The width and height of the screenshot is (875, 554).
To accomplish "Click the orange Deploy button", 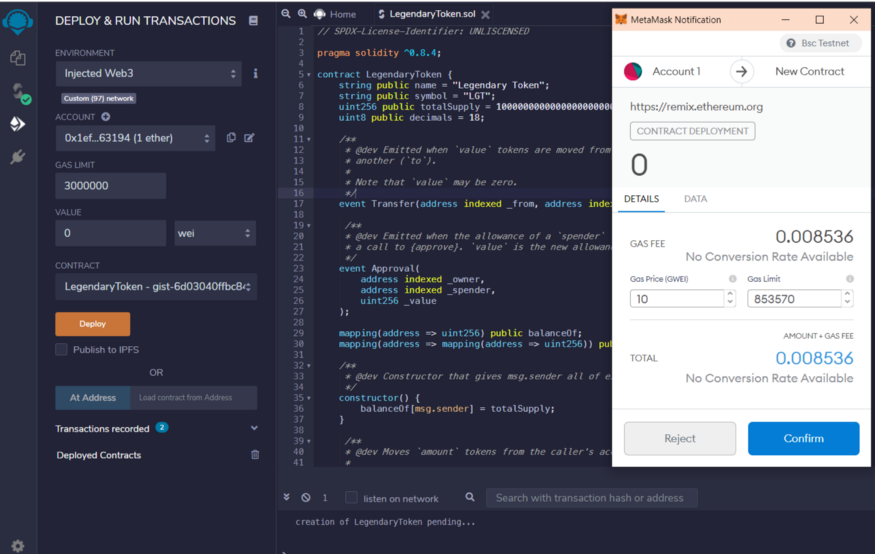I will tap(92, 324).
